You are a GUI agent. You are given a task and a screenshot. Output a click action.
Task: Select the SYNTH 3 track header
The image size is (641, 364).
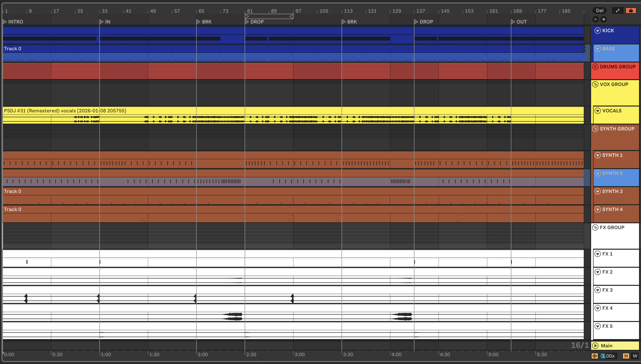pyautogui.click(x=612, y=191)
